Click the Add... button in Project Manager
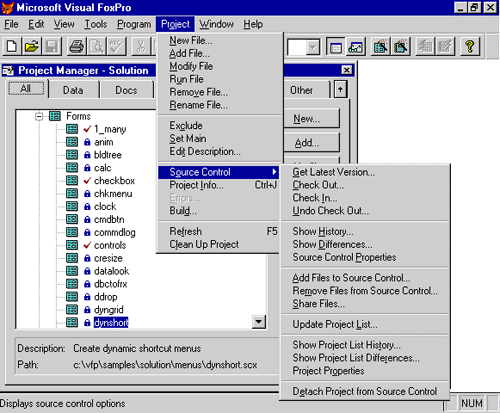This screenshot has height=413, width=500. click(311, 143)
